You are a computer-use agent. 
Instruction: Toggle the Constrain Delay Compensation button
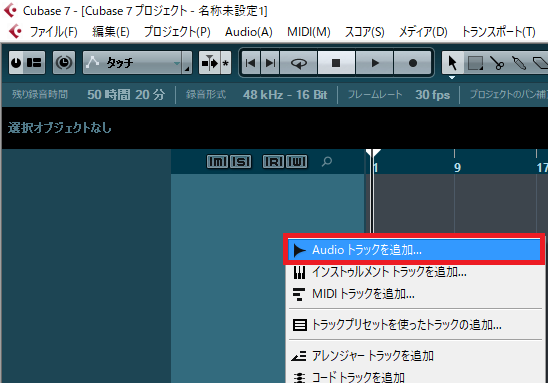(x=64, y=63)
